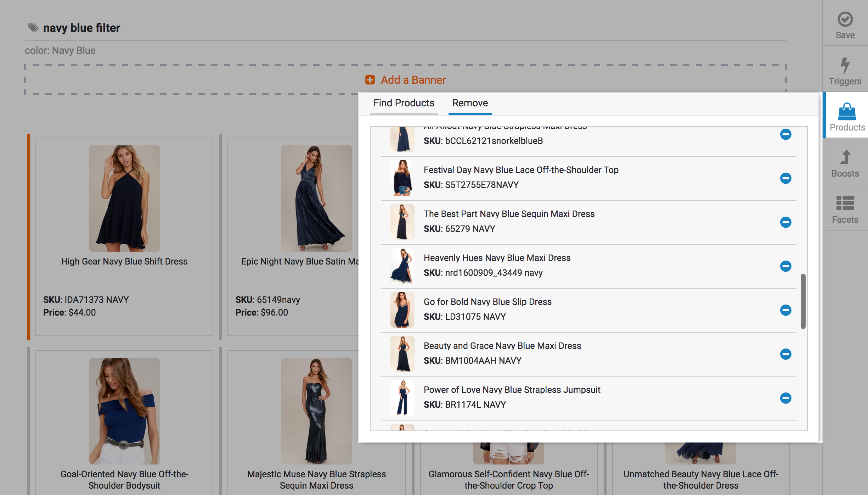868x495 pixels.
Task: Click Beauty and Grace Maxi Dress thumbnail
Action: tap(402, 354)
